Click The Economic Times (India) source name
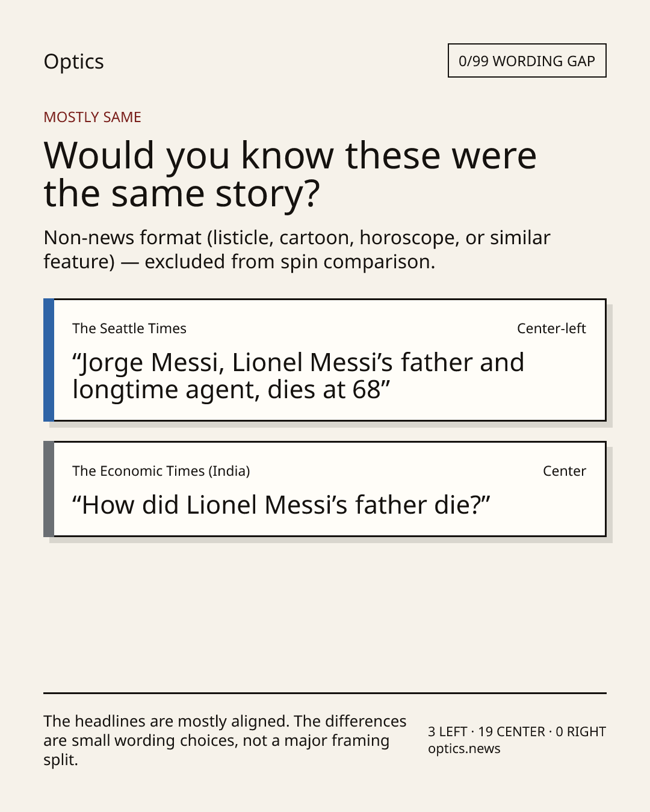650x812 pixels. coord(161,471)
